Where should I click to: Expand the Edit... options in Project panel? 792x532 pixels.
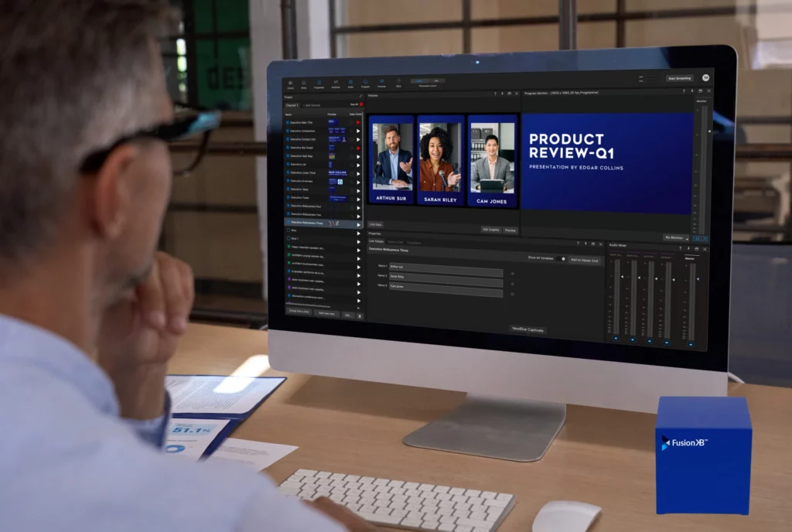(348, 315)
